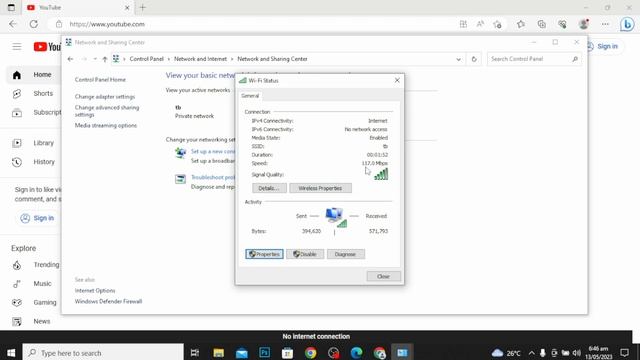This screenshot has width=640, height=360.
Task: Open Media streaming options
Action: [106, 125]
